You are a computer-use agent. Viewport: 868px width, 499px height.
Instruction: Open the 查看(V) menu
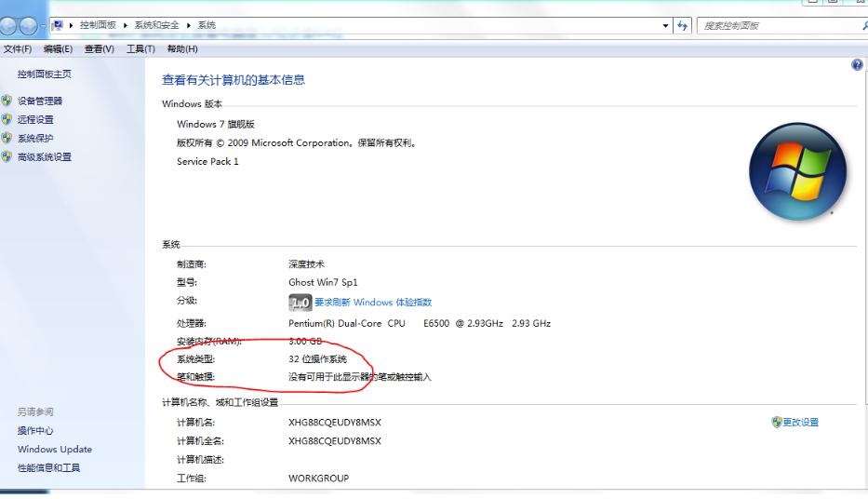100,48
